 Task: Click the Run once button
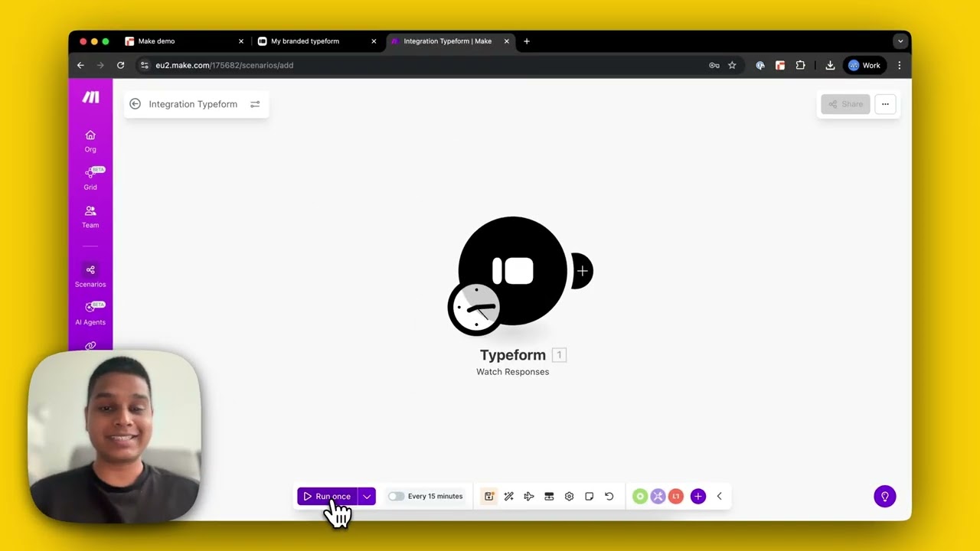[x=327, y=496]
